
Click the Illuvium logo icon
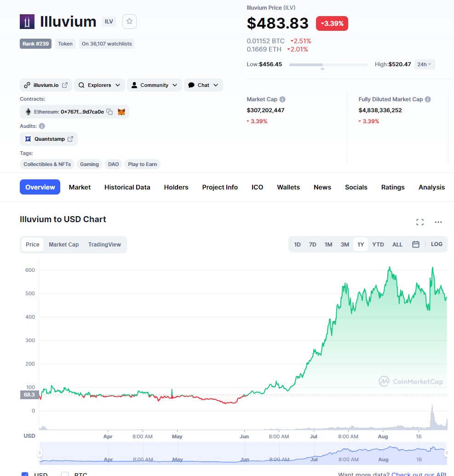(27, 22)
